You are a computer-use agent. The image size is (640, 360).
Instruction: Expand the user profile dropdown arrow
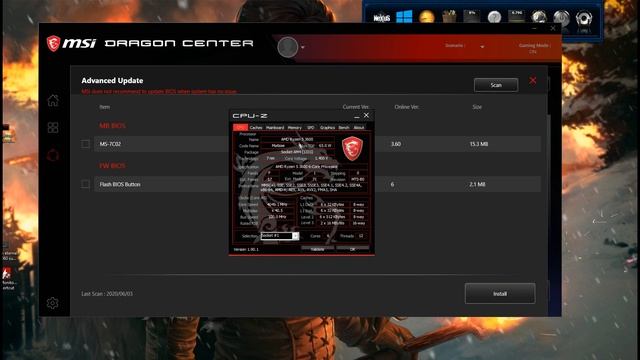pos(302,47)
